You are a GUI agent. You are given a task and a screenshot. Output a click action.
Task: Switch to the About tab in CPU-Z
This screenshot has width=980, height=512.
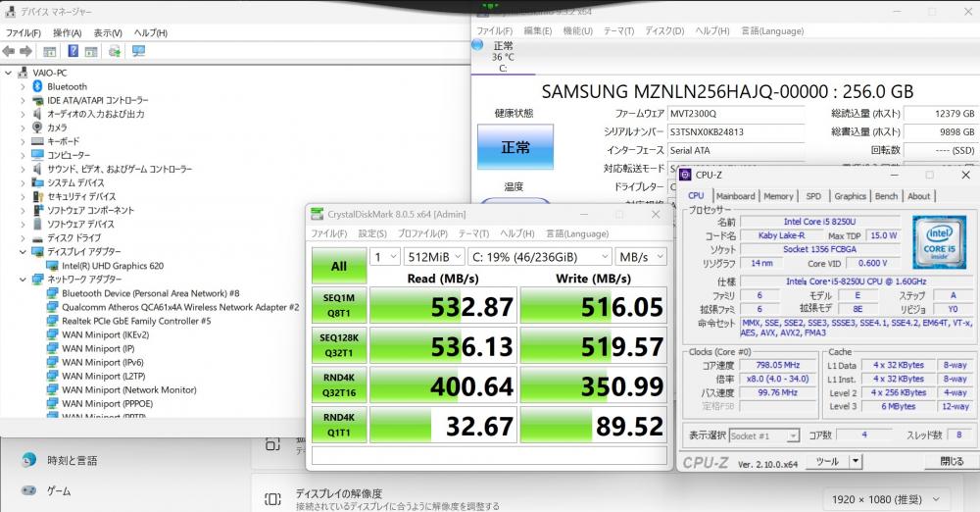point(919,196)
